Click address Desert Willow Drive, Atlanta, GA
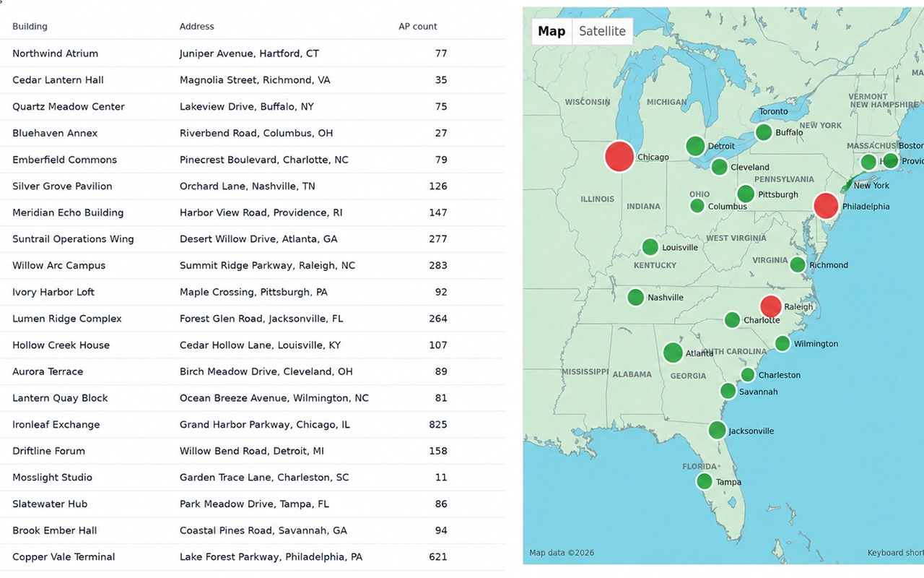924x578 pixels. tap(258, 239)
